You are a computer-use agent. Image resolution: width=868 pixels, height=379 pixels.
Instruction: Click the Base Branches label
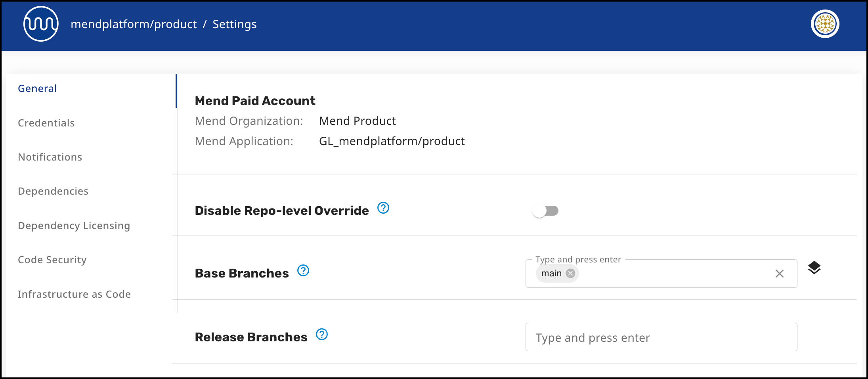pos(242,273)
